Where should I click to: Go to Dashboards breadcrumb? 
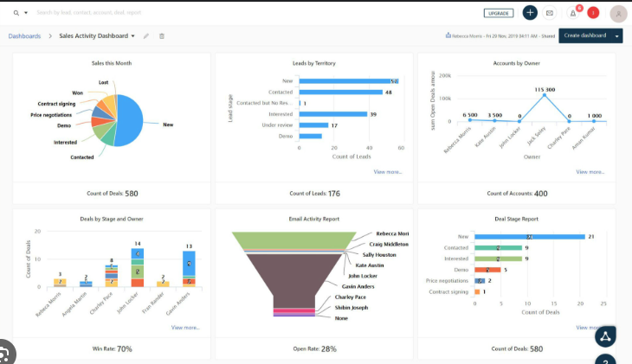[x=24, y=36]
